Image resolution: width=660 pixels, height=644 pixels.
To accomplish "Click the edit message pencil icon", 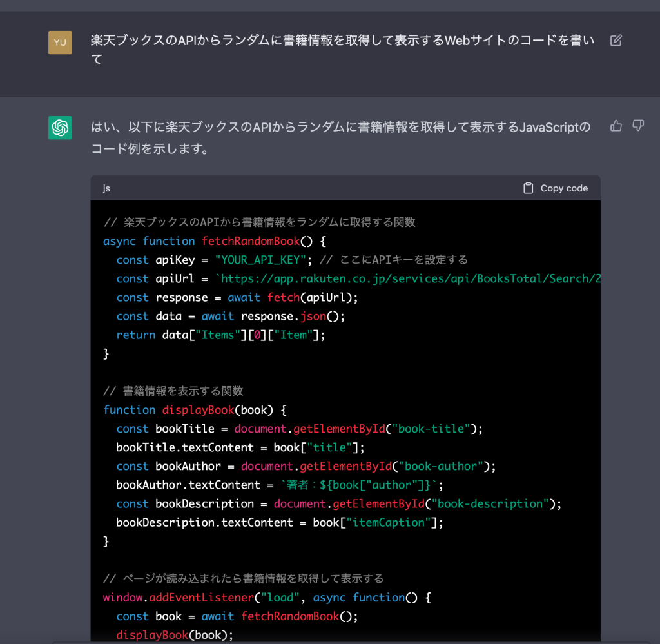I will pyautogui.click(x=616, y=41).
